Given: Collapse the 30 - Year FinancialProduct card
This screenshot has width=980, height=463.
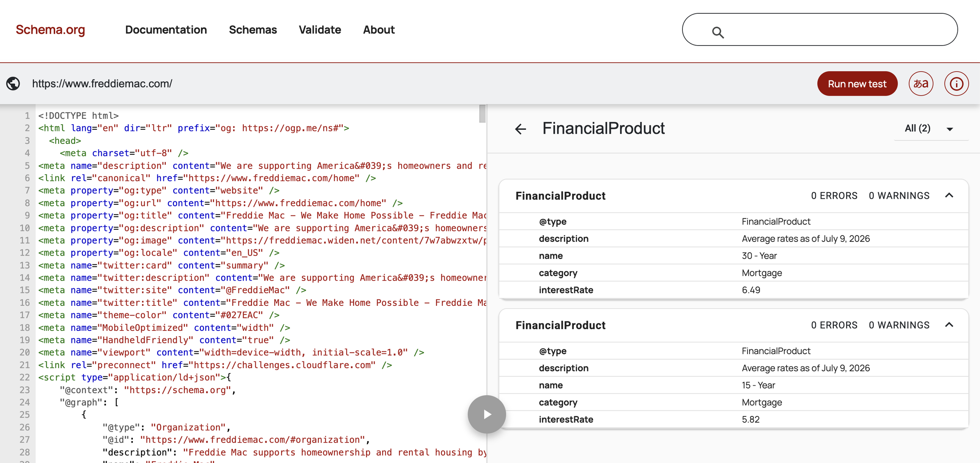Looking at the screenshot, I should [x=949, y=195].
